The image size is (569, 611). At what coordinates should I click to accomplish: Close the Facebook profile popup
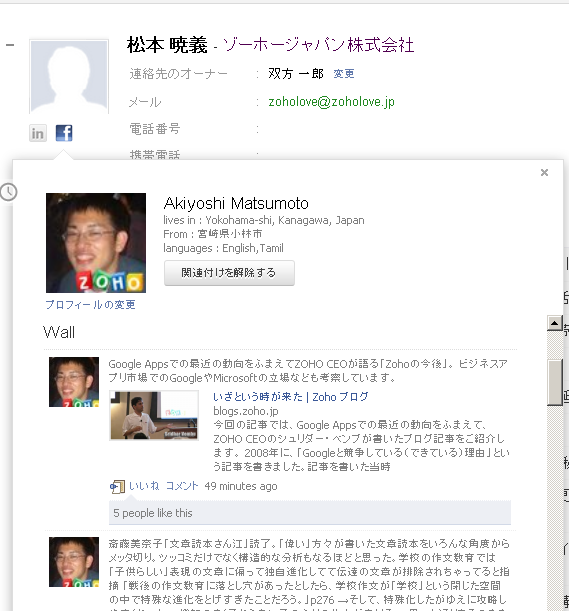[544, 173]
